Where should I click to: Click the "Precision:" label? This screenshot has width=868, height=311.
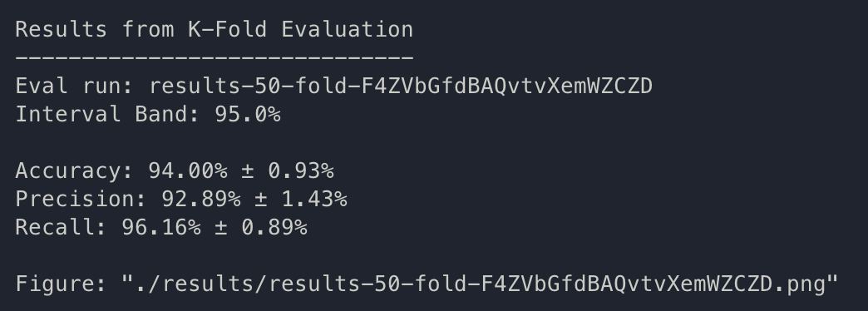point(82,199)
